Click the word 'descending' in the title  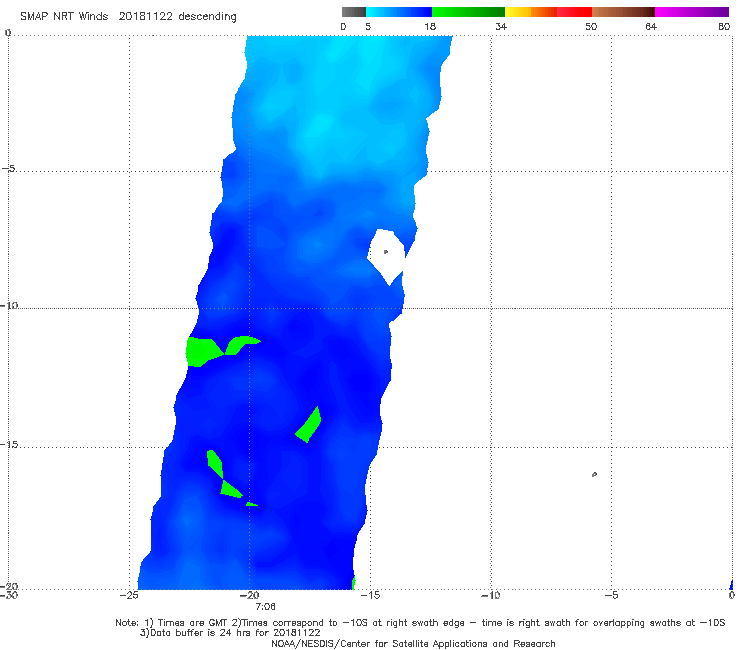coord(207,17)
